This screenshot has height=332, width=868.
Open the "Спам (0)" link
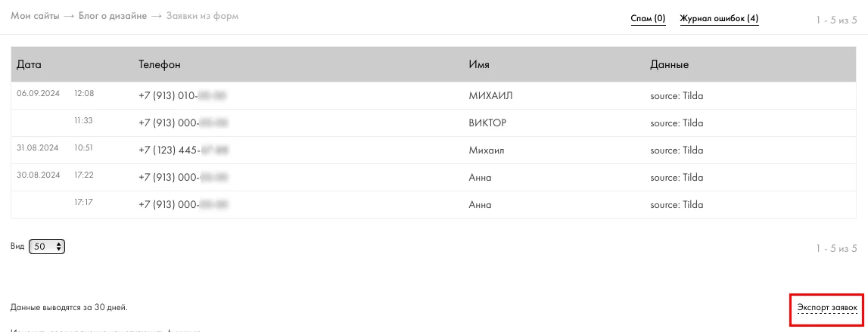click(648, 18)
